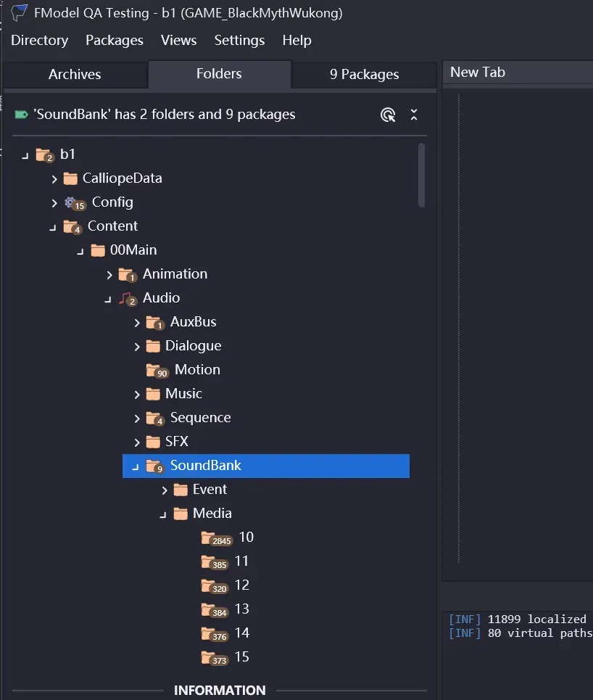Image resolution: width=593 pixels, height=700 pixels.
Task: Collapse the Media folder node
Action: pyautogui.click(x=163, y=514)
